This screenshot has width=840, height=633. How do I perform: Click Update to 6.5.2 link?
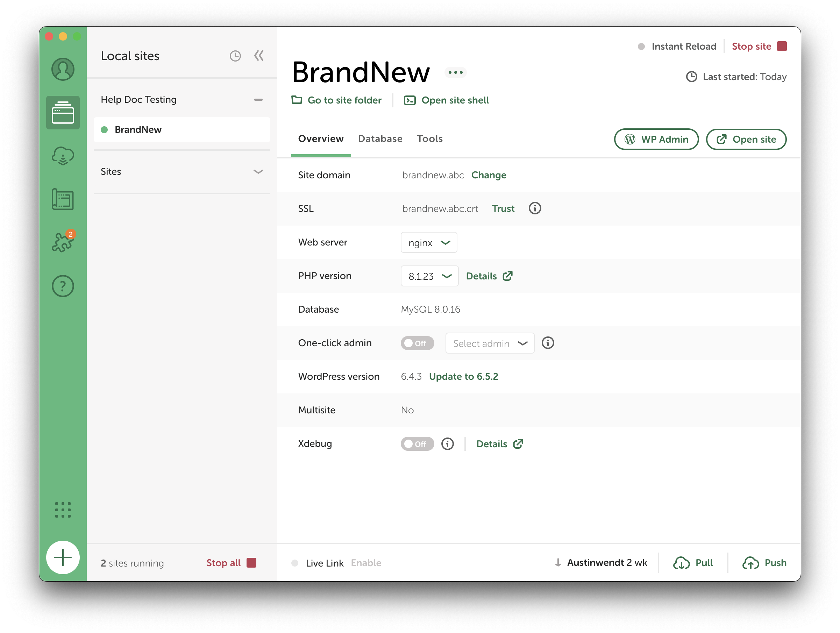click(x=463, y=377)
